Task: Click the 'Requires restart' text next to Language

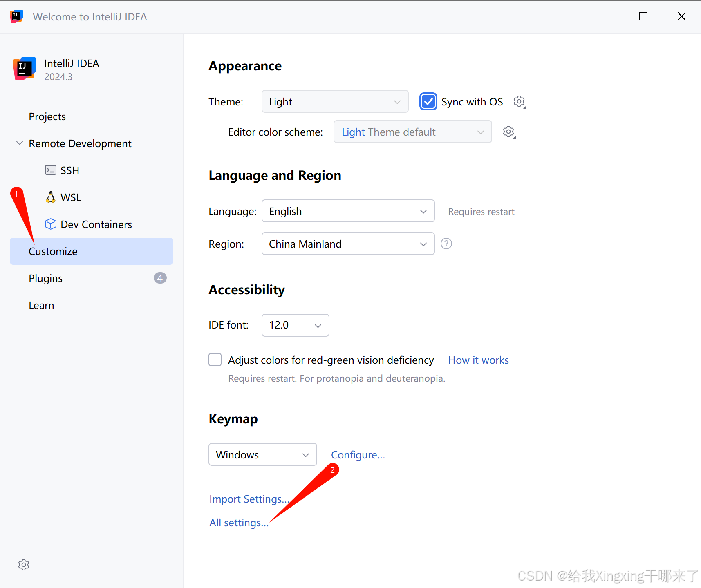Action: (x=481, y=212)
